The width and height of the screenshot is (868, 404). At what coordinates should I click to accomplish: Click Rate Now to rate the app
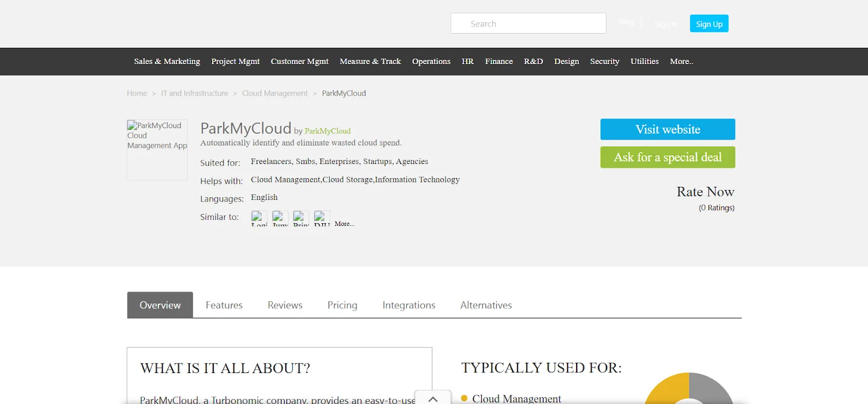point(705,192)
